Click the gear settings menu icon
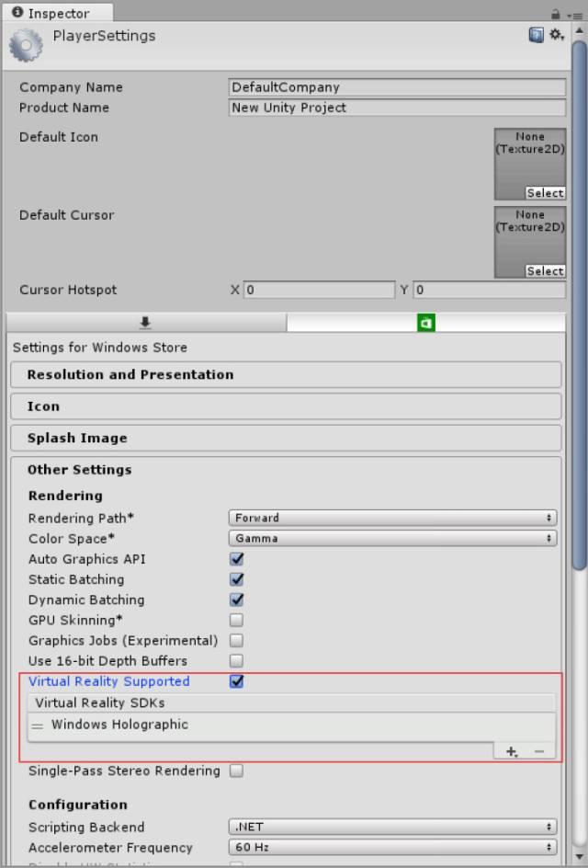 click(556, 35)
